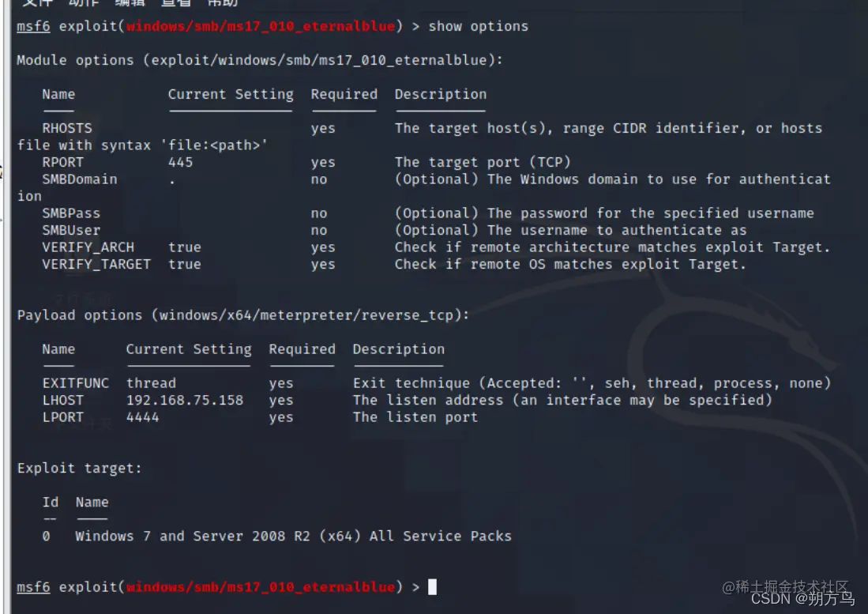Click 'The listen port' description text
Image resolution: width=868 pixels, height=614 pixels.
[415, 417]
